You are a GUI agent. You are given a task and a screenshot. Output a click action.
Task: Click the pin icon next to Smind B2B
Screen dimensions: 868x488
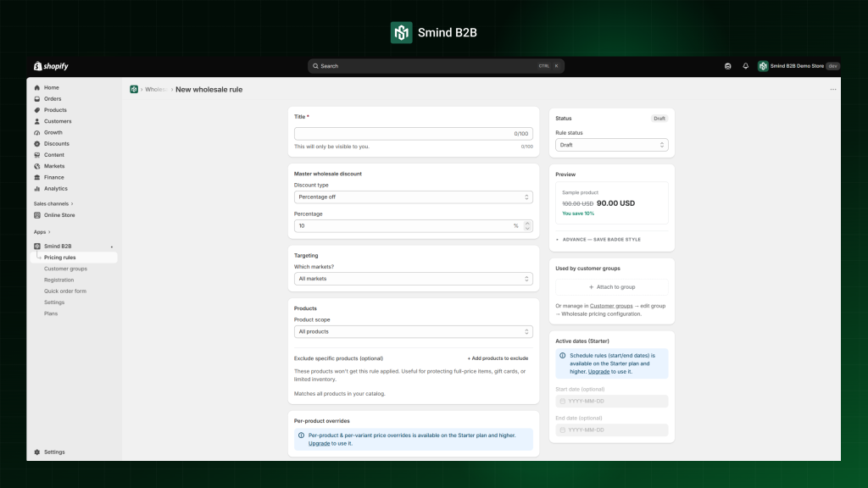pyautogui.click(x=112, y=247)
